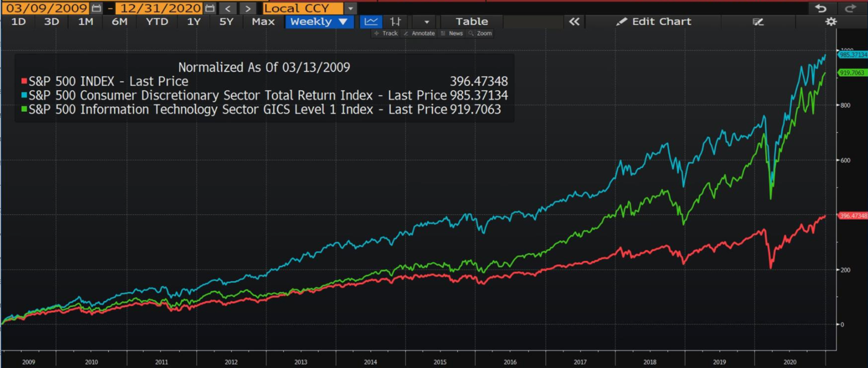Switch to line chart type

click(x=371, y=22)
